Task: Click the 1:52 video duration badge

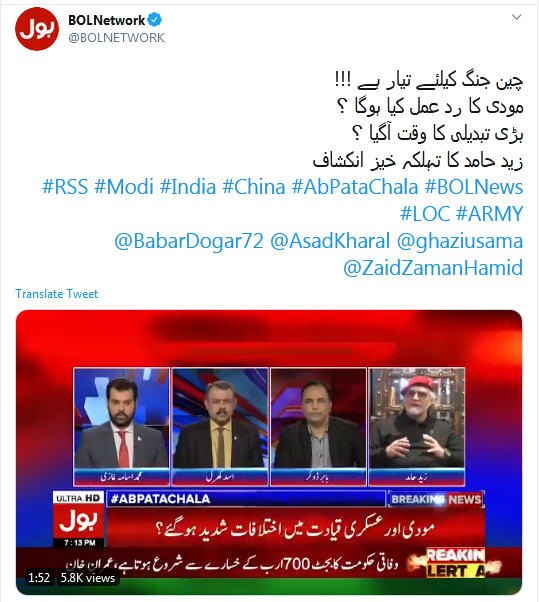Action: [x=39, y=578]
